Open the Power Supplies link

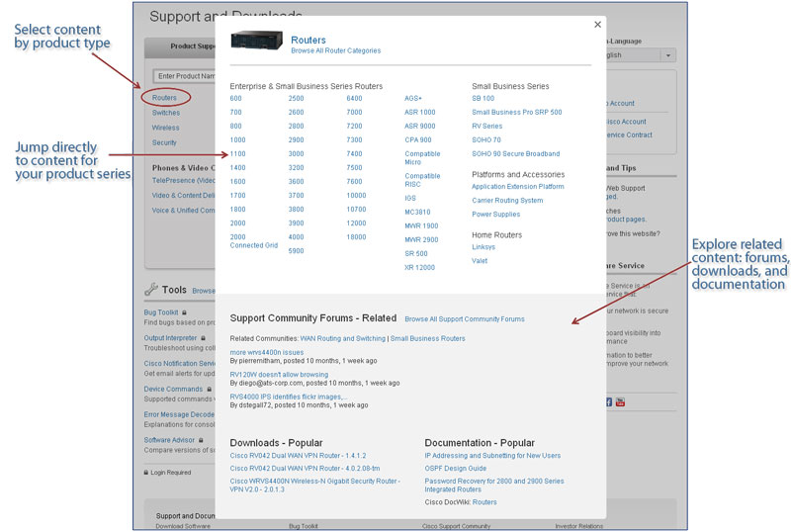496,215
